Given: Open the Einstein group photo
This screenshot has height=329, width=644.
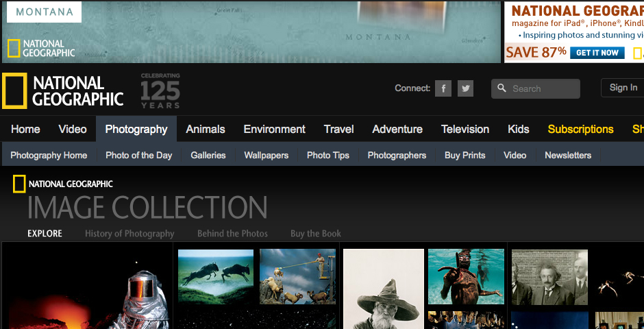Looking at the screenshot, I should point(549,277).
